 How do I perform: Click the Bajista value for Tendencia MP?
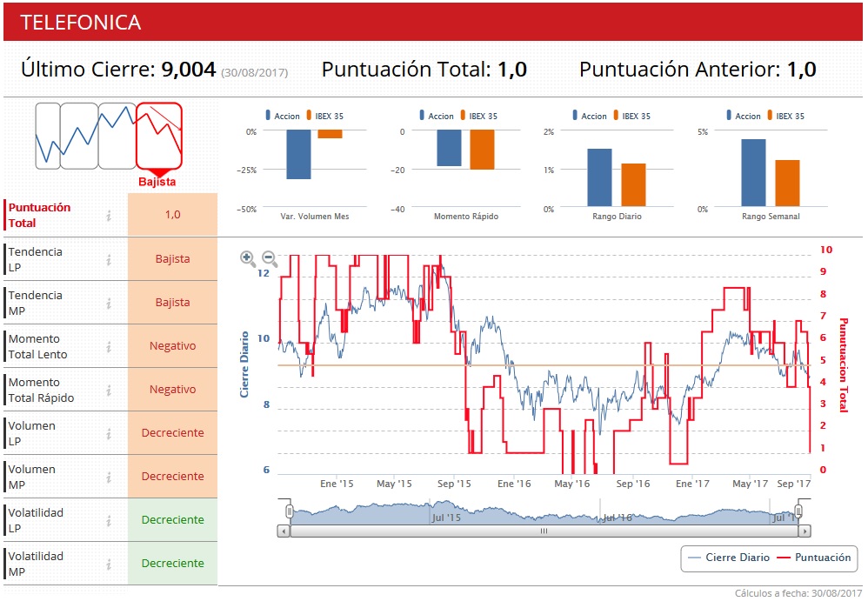point(173,303)
